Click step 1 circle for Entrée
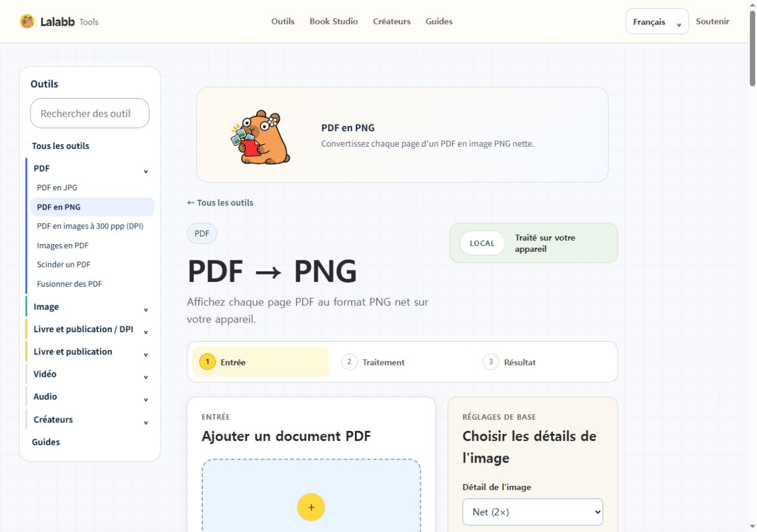 tap(207, 362)
